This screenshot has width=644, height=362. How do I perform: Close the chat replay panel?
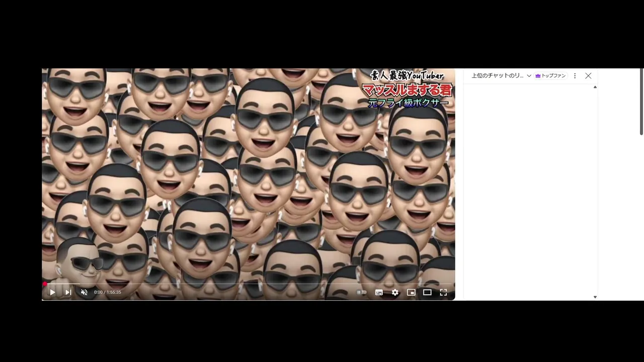point(588,76)
